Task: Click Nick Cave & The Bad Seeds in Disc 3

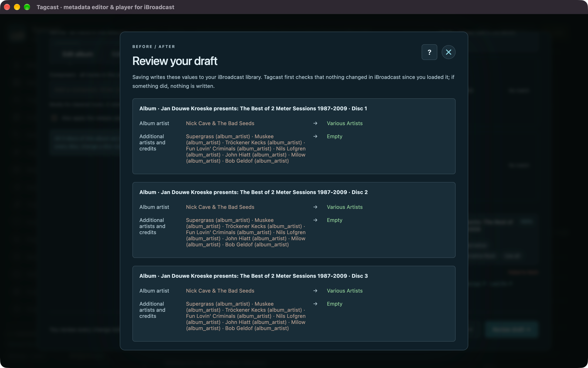Action: click(x=220, y=291)
